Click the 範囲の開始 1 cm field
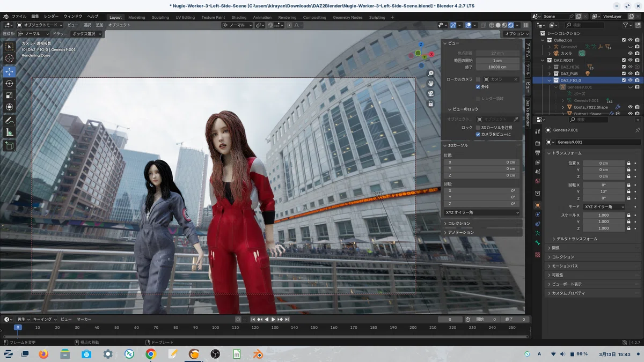 tap(497, 61)
